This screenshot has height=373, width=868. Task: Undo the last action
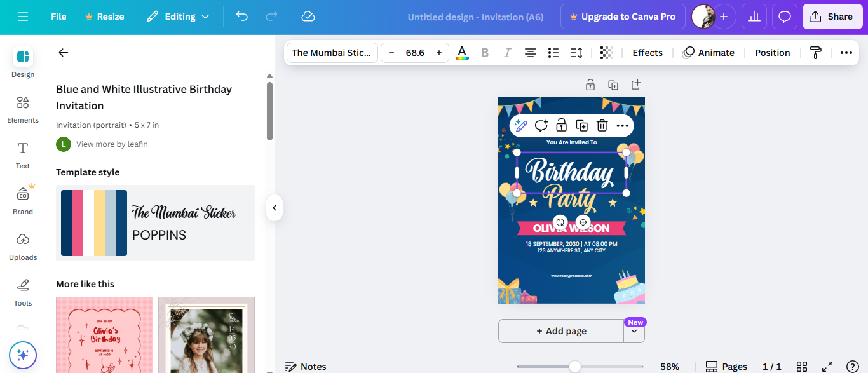(x=241, y=17)
